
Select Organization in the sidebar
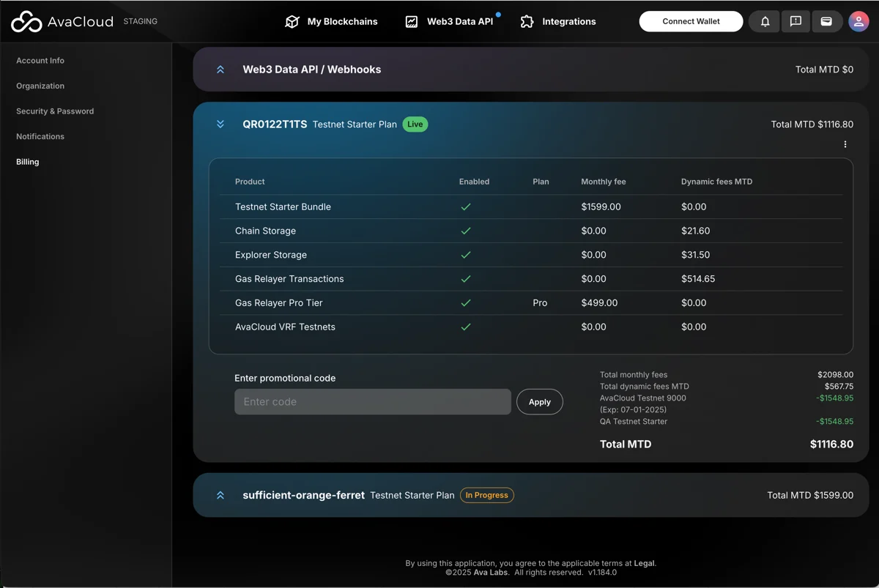tap(40, 86)
